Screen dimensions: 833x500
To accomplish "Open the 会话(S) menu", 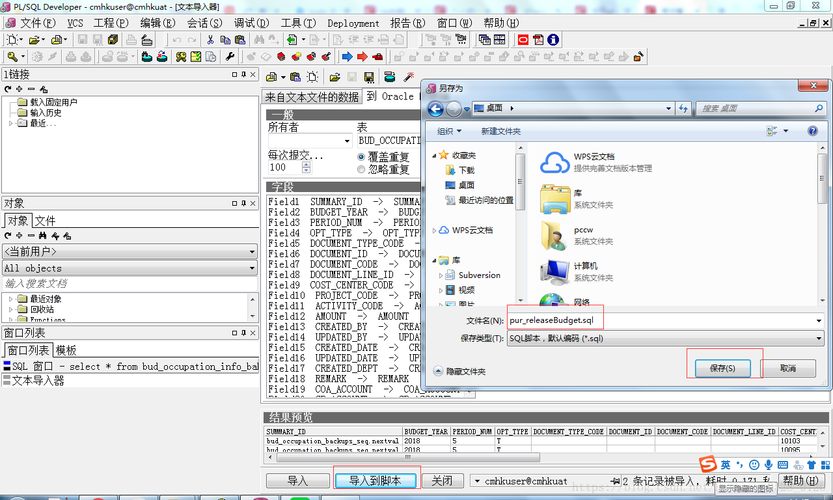I will 205,23.
